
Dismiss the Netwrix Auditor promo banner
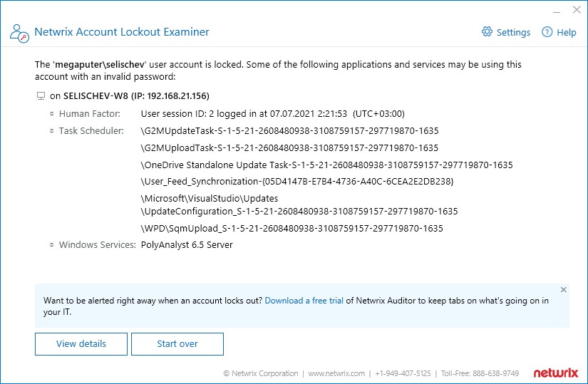(x=563, y=289)
